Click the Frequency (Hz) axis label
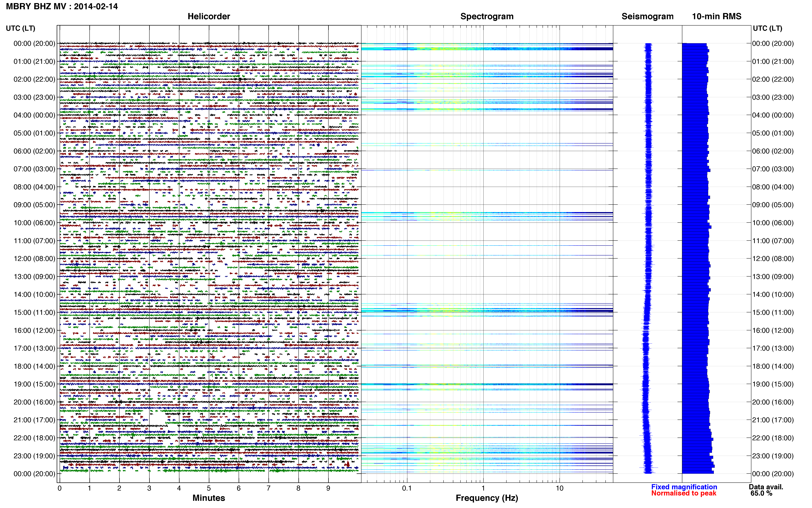This screenshot has height=508, width=812. tap(487, 498)
